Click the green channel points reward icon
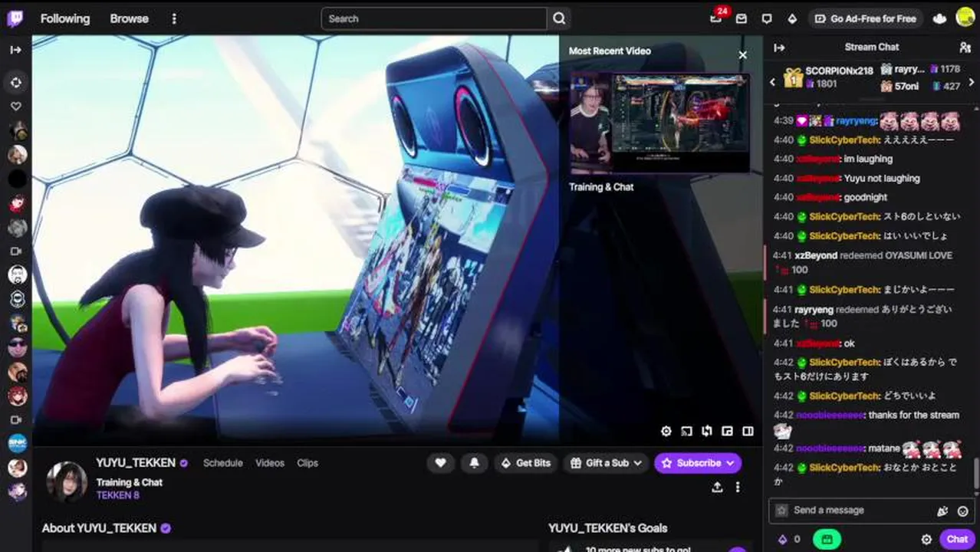 (x=827, y=539)
